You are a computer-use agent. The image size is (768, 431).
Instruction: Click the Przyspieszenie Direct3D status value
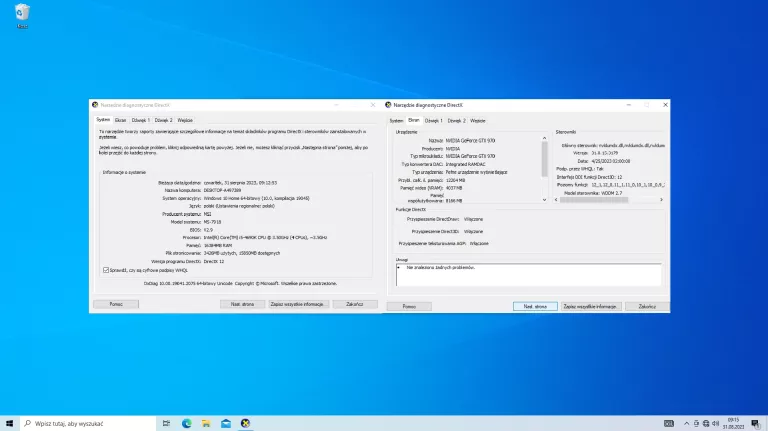click(x=473, y=231)
